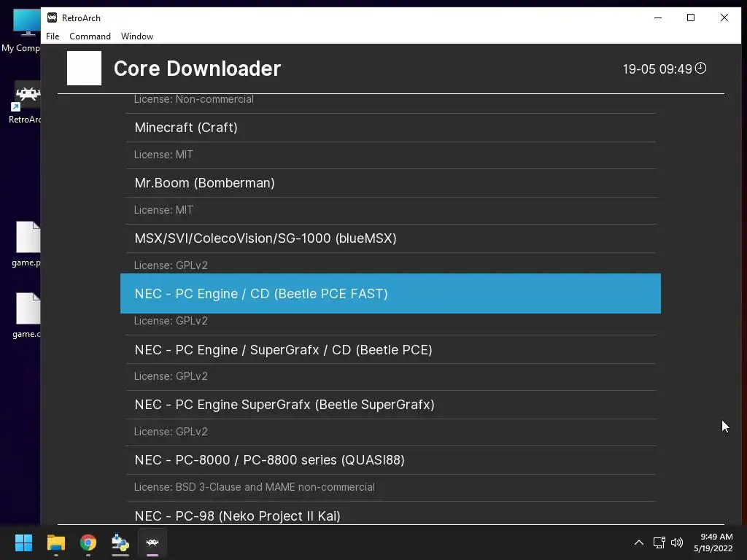
Task: Select the first game file on desktop
Action: click(27, 244)
